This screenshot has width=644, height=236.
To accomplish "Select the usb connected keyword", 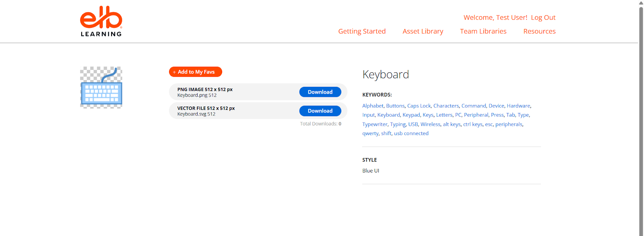I will coord(411,133).
